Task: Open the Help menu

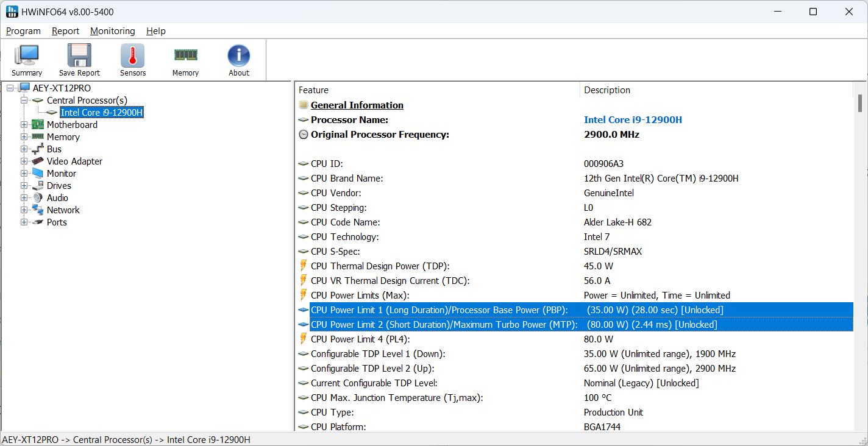Action: pos(156,31)
